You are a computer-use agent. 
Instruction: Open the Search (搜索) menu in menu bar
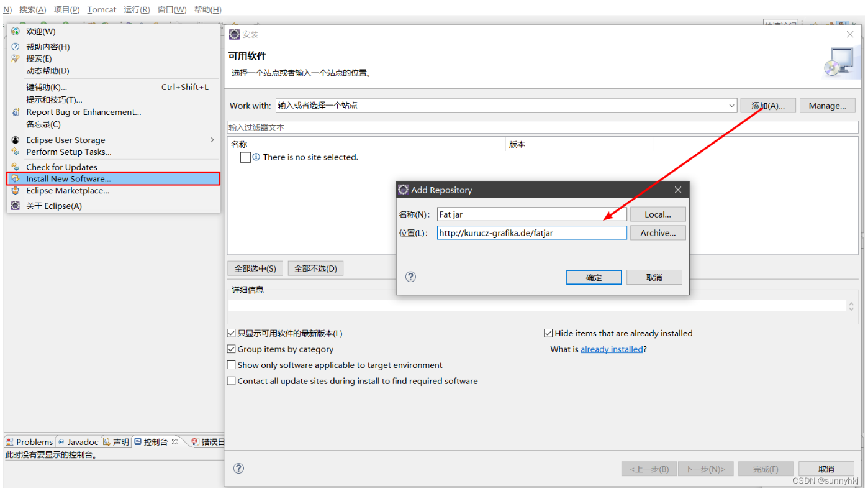click(32, 9)
